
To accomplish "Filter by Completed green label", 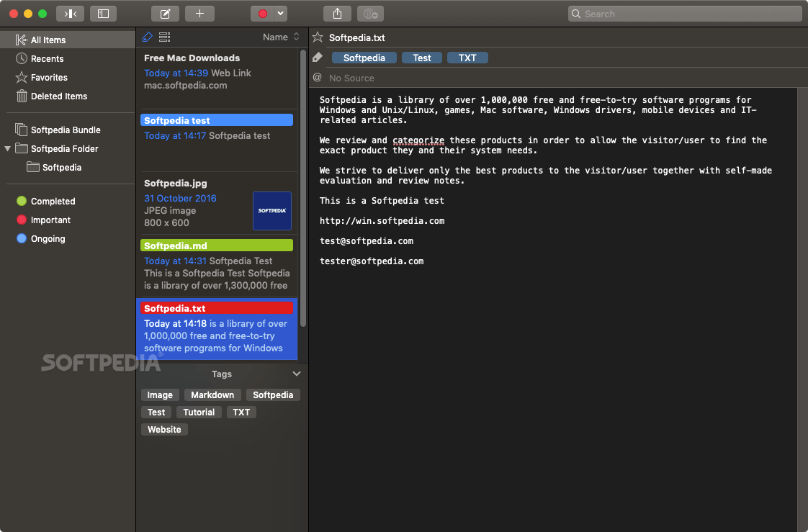I will [x=68, y=202].
